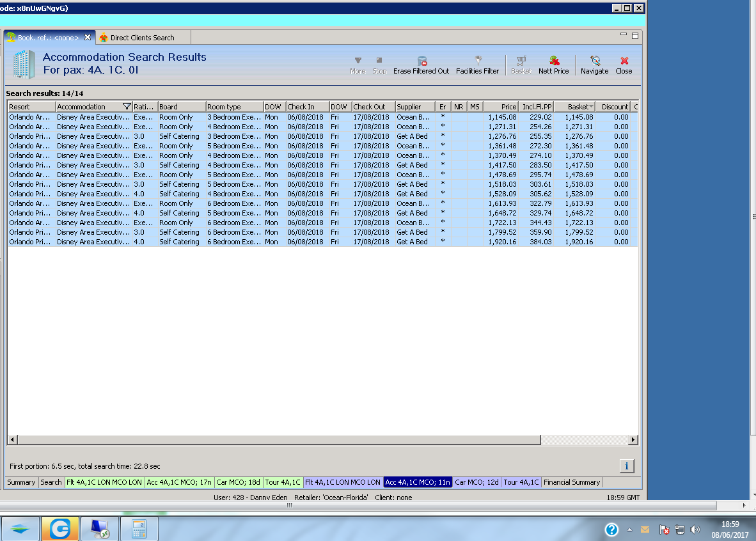Open the Accommodation column filter dropdown
The image size is (756, 541).
(x=126, y=107)
